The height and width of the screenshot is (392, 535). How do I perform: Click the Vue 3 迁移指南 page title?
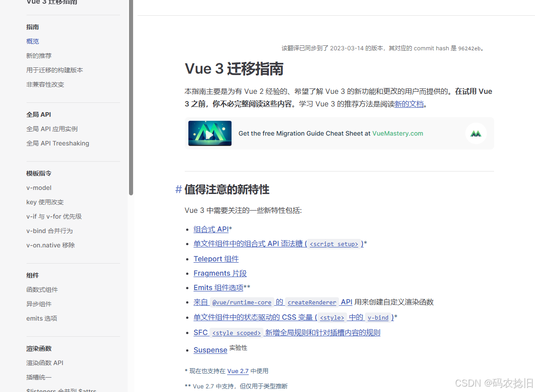click(x=234, y=69)
